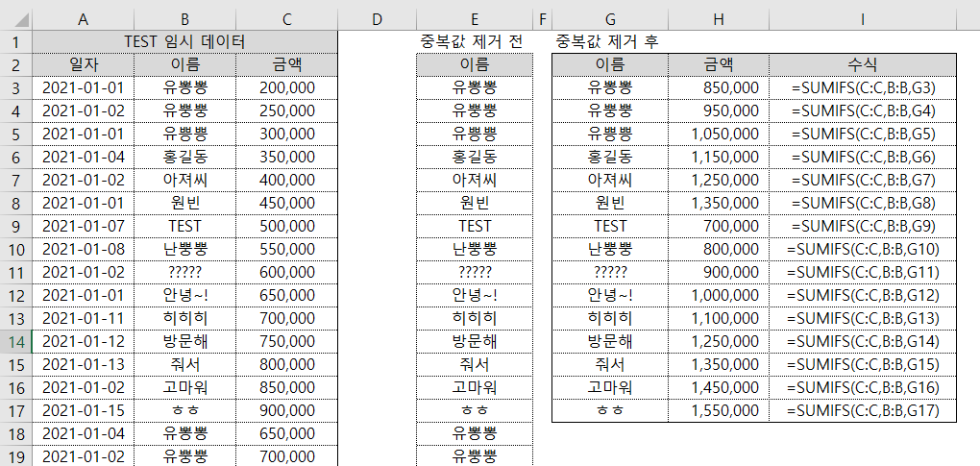This screenshot has height=466, width=980.
Task: Click the '일자' header cell
Action: pyautogui.click(x=83, y=64)
